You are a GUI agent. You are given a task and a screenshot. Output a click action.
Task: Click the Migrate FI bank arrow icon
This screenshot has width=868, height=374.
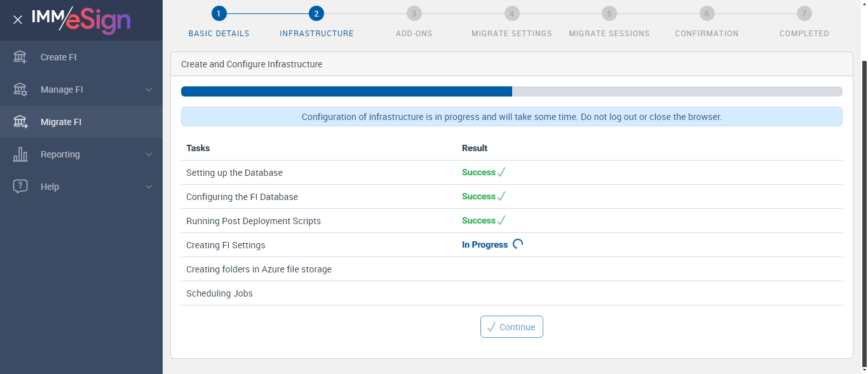tap(20, 122)
